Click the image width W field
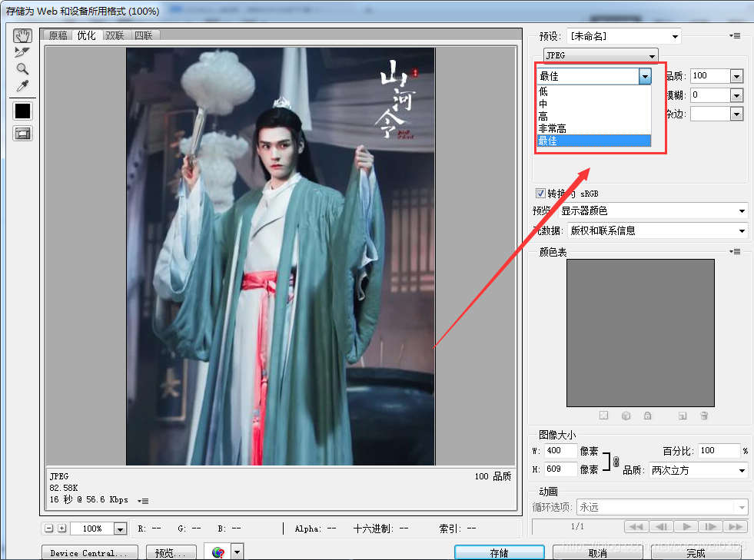Screen dimensions: 754x560 tap(560, 450)
